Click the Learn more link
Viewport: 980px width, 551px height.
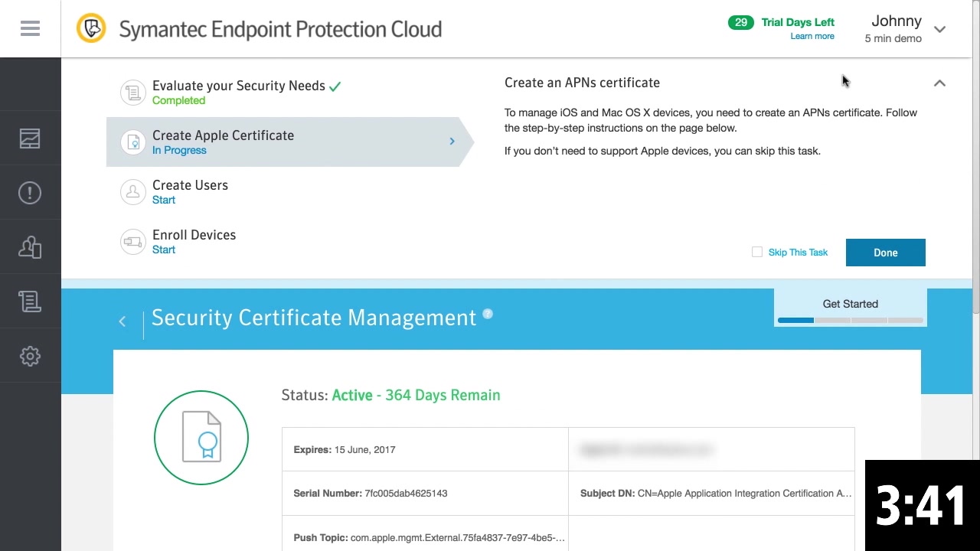click(812, 36)
